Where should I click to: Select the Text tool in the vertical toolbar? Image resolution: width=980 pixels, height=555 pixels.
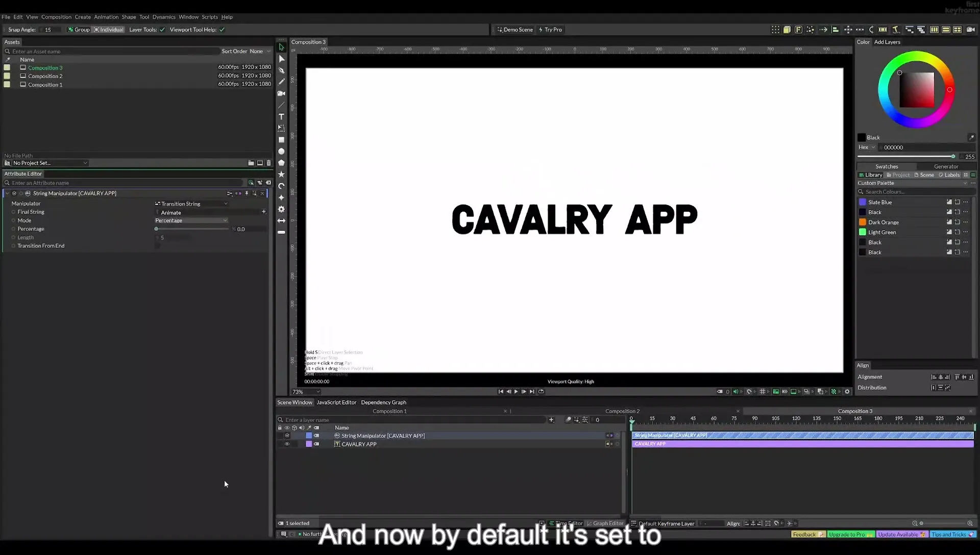pyautogui.click(x=281, y=117)
